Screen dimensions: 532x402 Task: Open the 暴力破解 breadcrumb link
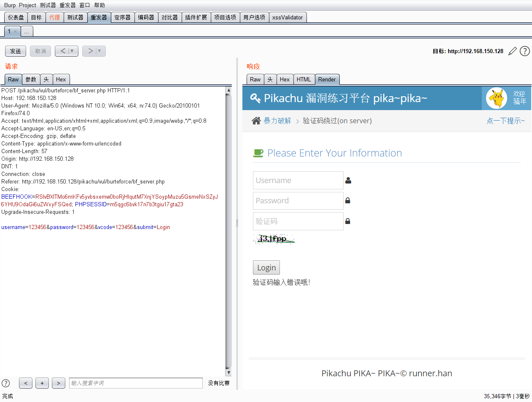pos(277,121)
